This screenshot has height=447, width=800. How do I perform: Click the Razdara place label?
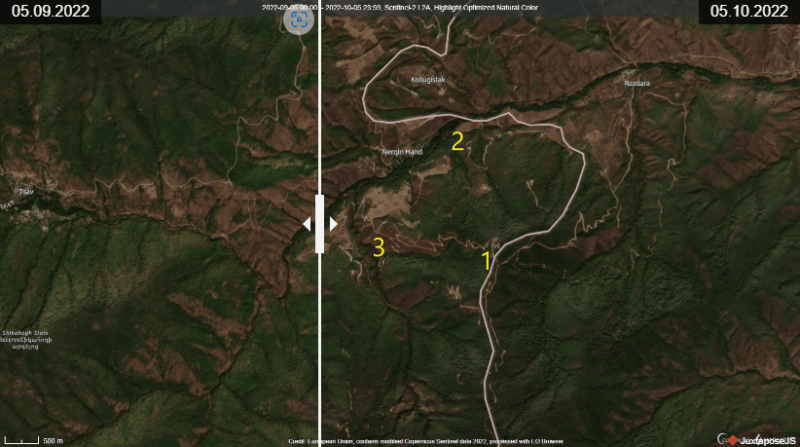pyautogui.click(x=636, y=83)
